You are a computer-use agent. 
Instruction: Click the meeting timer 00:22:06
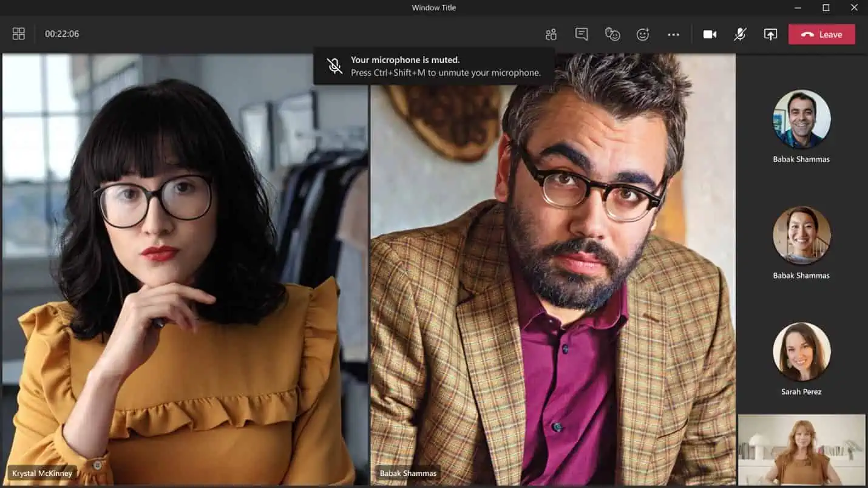pyautogui.click(x=62, y=34)
